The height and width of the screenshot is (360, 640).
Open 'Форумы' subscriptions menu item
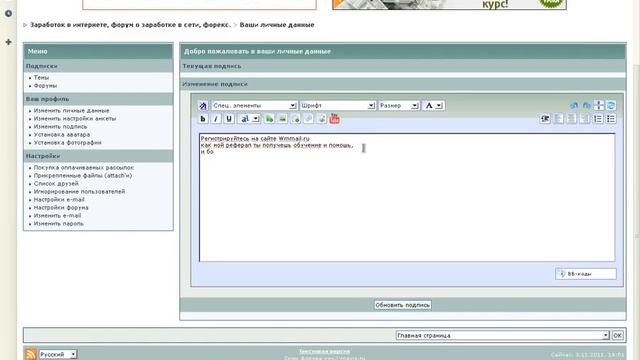point(45,86)
